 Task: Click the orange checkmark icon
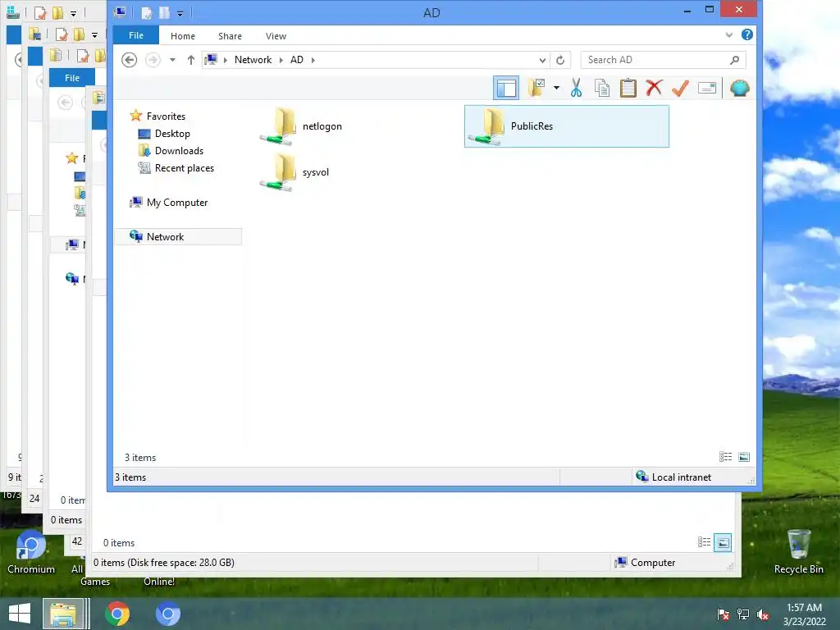click(x=680, y=88)
